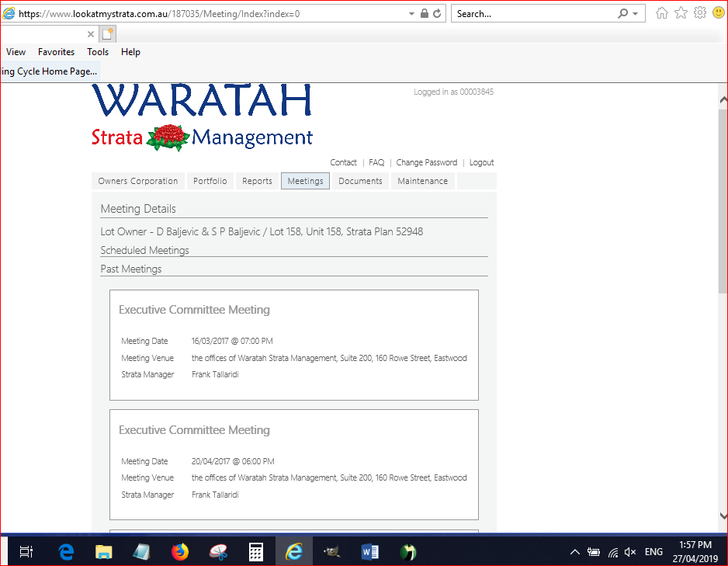The width and height of the screenshot is (728, 566).
Task: Open the browser Home icon
Action: (661, 13)
